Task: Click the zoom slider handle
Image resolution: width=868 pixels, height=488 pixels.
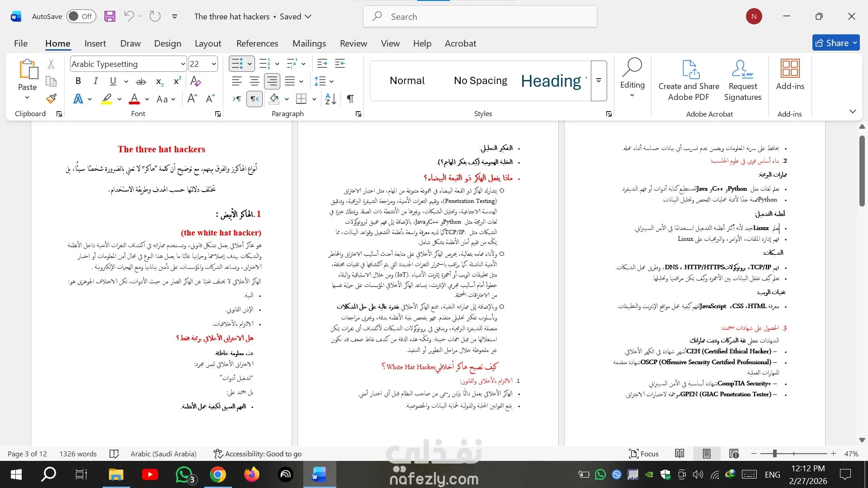Action: [x=774, y=454]
